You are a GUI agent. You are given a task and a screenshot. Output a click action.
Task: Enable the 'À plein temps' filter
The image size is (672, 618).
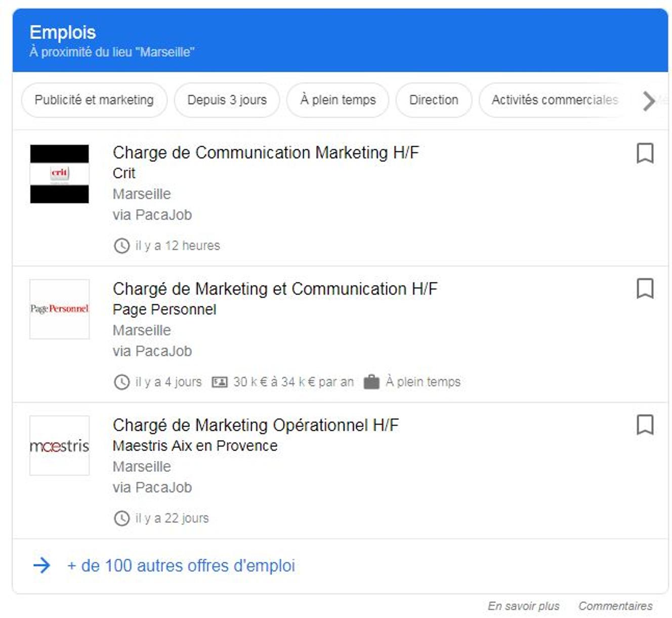(337, 100)
